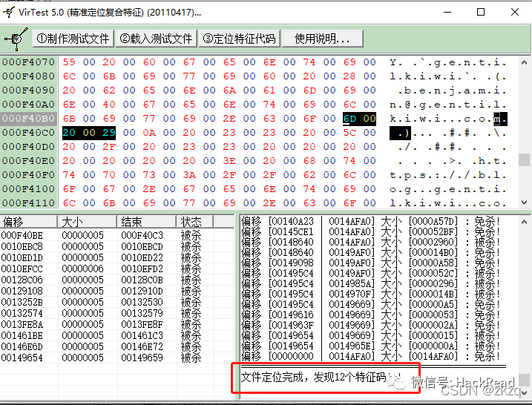This screenshot has width=532, height=405.
Task: Click the highlighted 6D byte in row 000F40B0
Action: point(349,119)
